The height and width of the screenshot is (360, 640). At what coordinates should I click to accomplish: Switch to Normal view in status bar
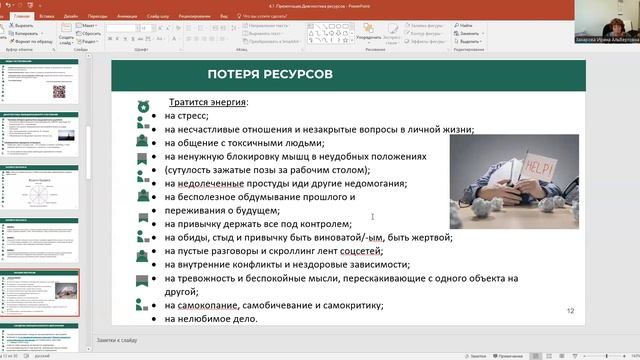tap(536, 356)
